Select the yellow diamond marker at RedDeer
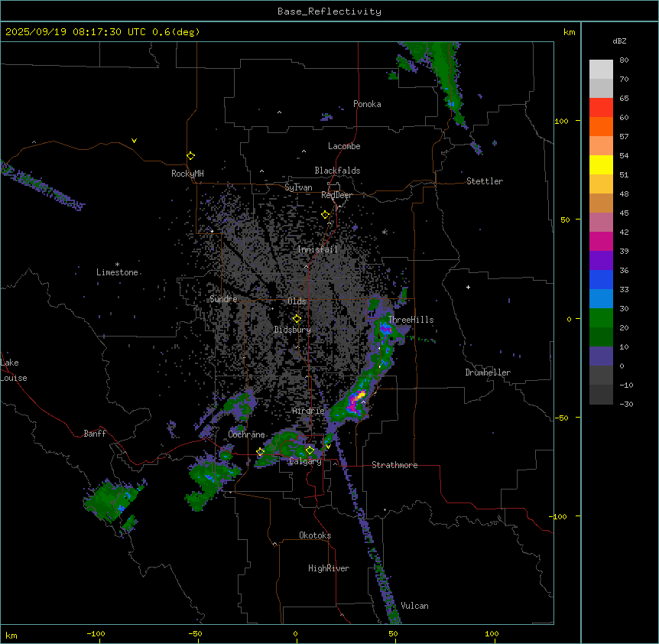The height and width of the screenshot is (644, 659). point(325,215)
